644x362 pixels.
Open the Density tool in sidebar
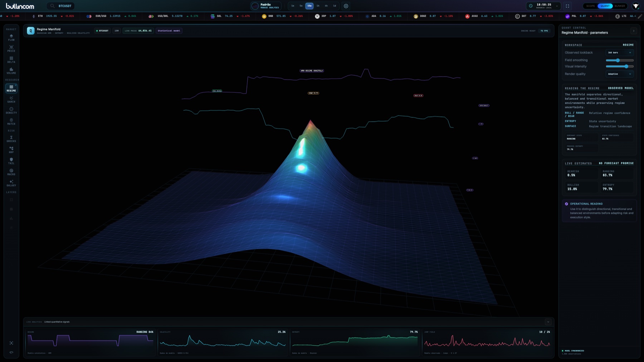tap(11, 111)
